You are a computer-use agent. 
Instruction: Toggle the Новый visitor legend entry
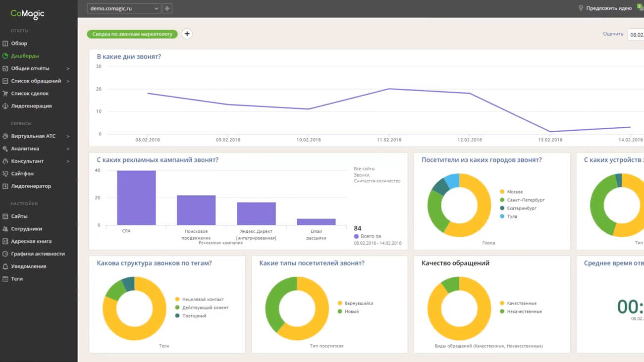pyautogui.click(x=351, y=311)
